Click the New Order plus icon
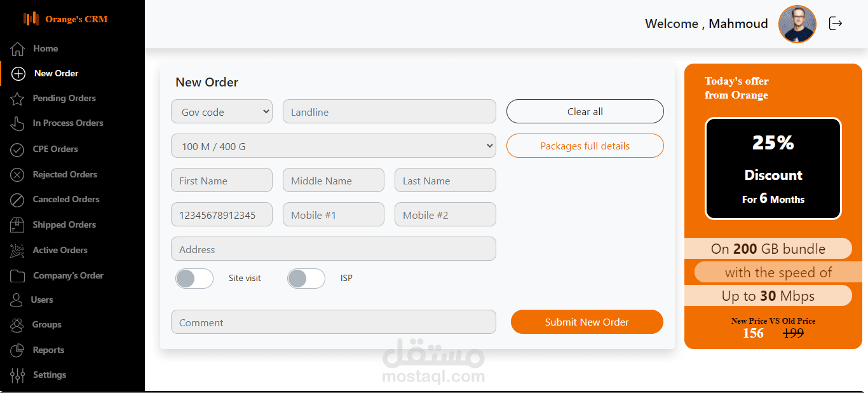Image resolution: width=868 pixels, height=393 pixels. click(x=18, y=74)
